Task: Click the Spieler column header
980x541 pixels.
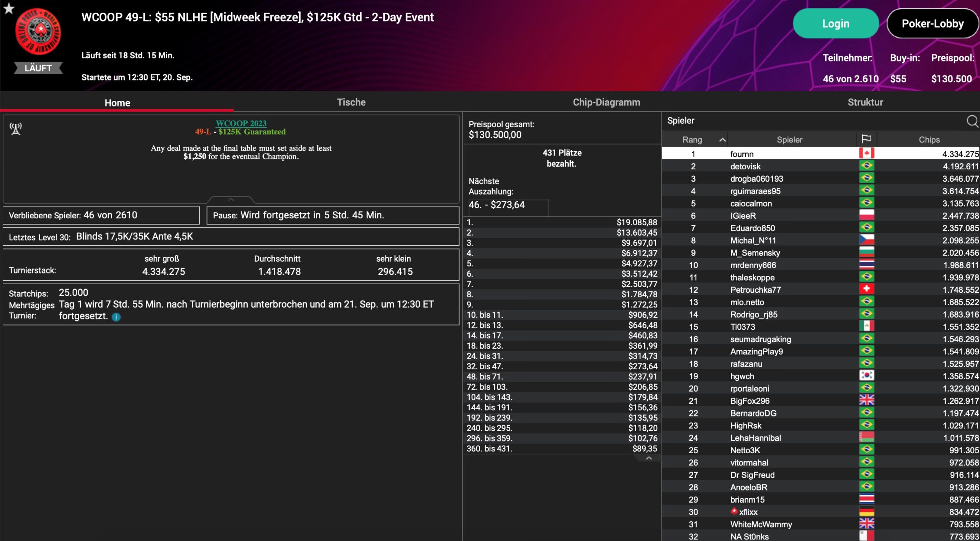Action: (789, 140)
